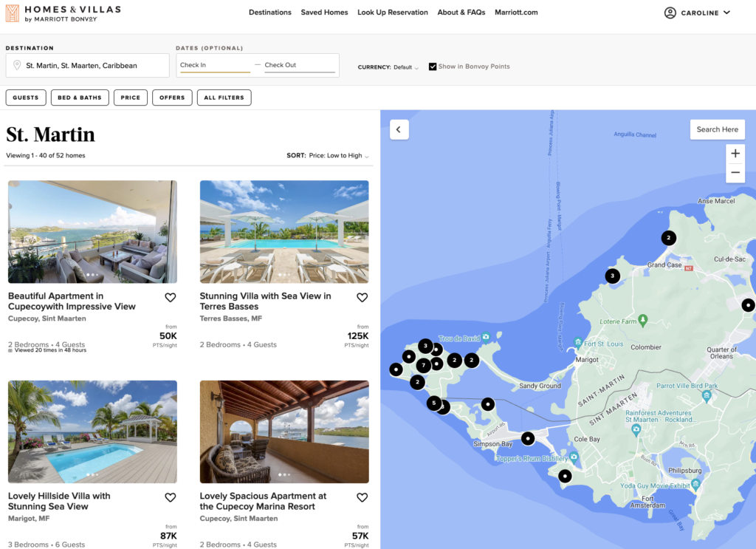
Task: Heart the Lovely Spacious Apartment listing
Action: (x=362, y=497)
